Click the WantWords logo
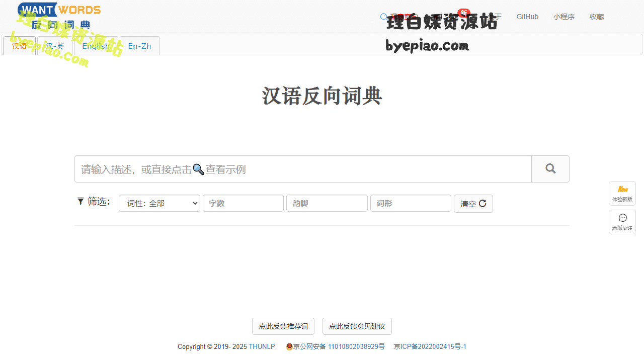 (59, 16)
